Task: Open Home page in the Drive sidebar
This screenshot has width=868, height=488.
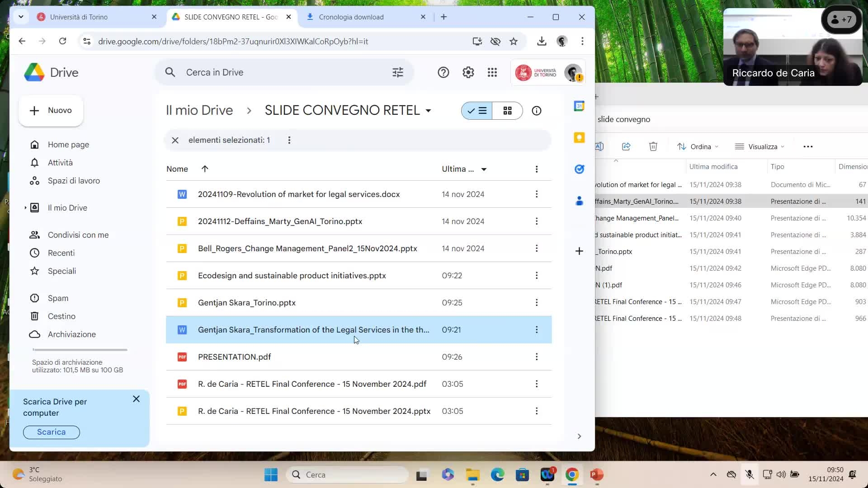Action: (x=69, y=145)
